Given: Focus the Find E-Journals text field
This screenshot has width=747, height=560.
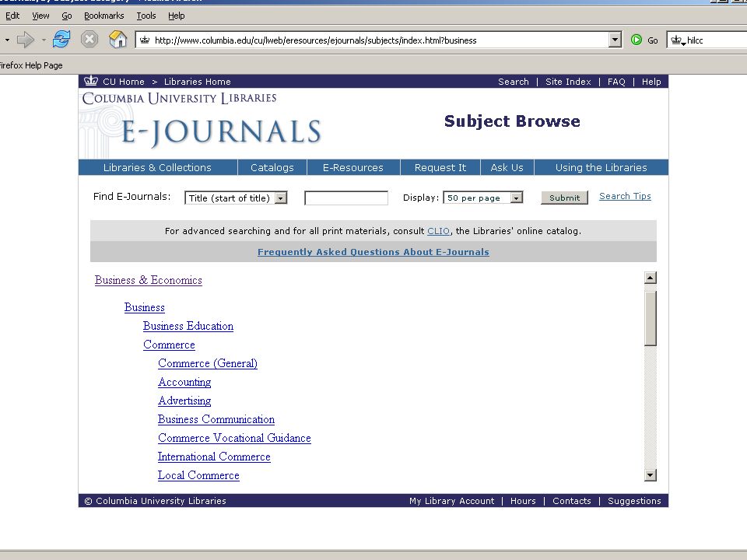Looking at the screenshot, I should 346,198.
